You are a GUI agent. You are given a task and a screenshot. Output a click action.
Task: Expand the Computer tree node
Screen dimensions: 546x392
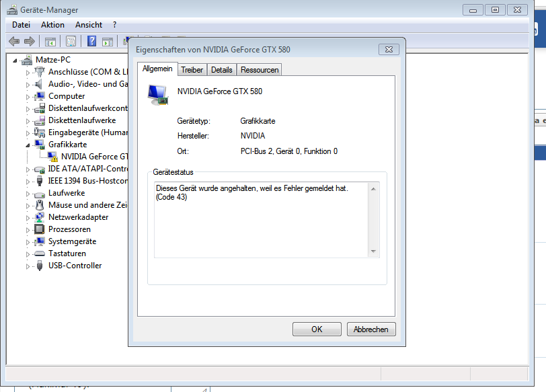[28, 97]
